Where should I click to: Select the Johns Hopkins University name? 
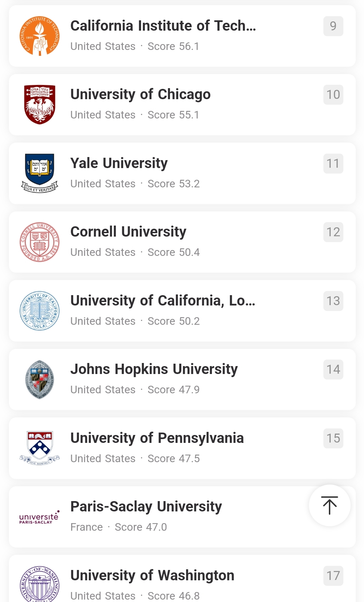pyautogui.click(x=154, y=369)
